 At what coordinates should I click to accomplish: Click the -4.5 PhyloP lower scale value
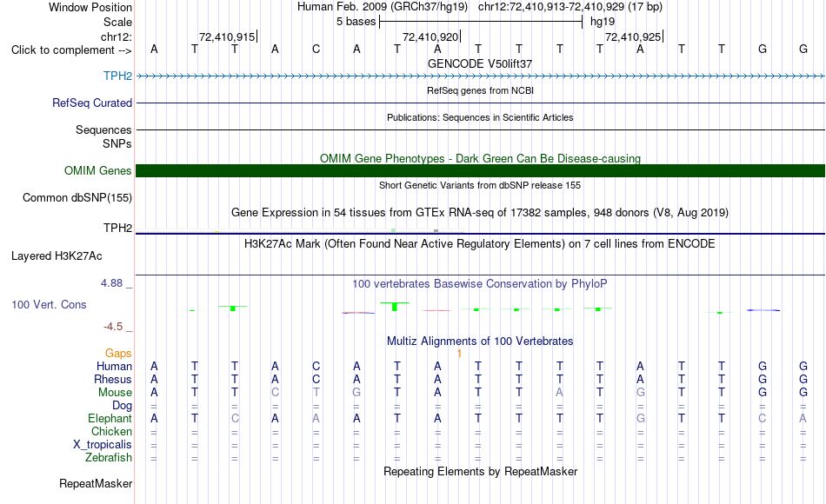pyautogui.click(x=113, y=327)
